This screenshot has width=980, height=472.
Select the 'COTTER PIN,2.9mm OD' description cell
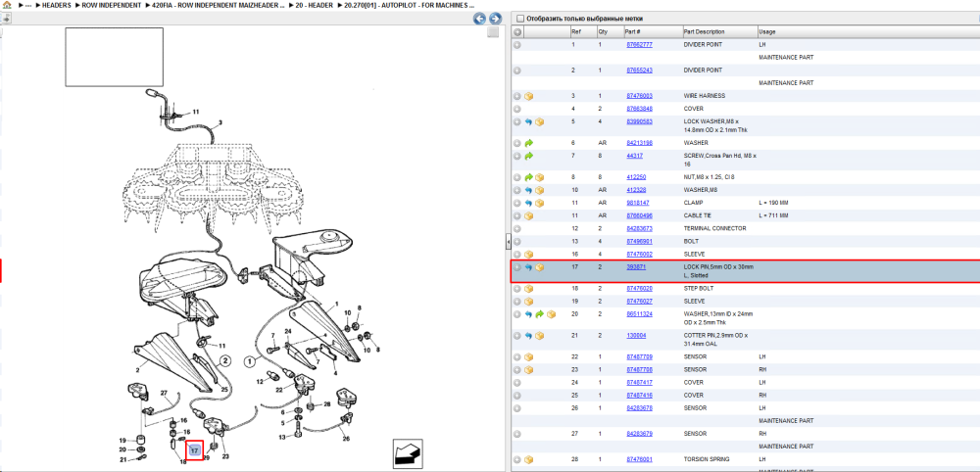(715, 339)
